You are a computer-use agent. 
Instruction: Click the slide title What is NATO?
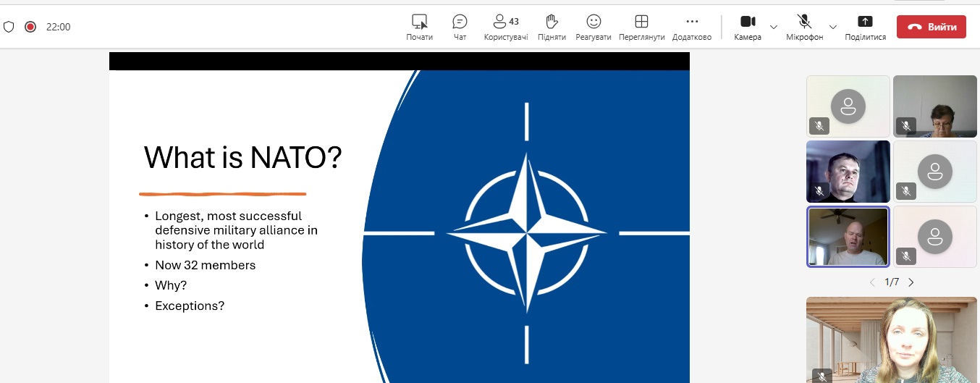pyautogui.click(x=242, y=157)
